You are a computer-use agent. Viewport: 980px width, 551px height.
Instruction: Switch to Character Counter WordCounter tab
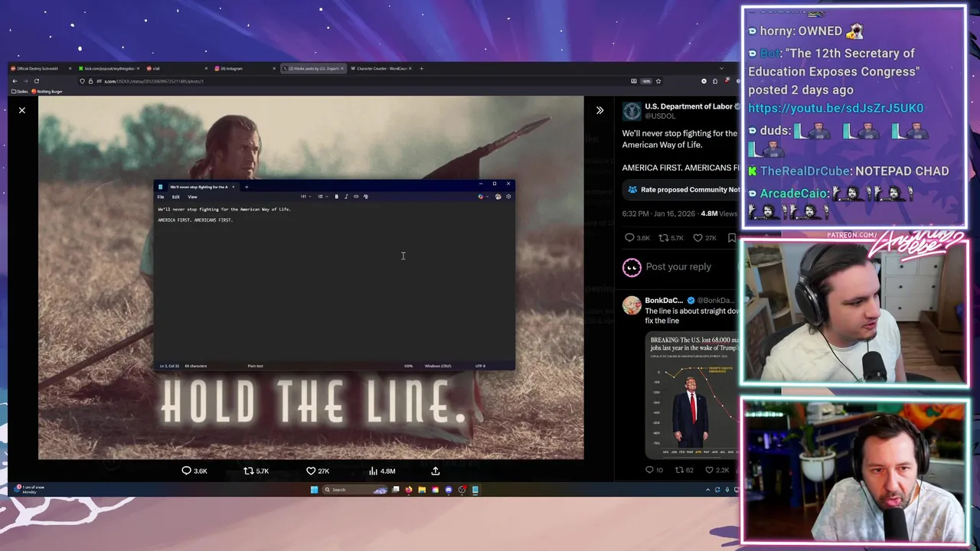click(x=380, y=68)
